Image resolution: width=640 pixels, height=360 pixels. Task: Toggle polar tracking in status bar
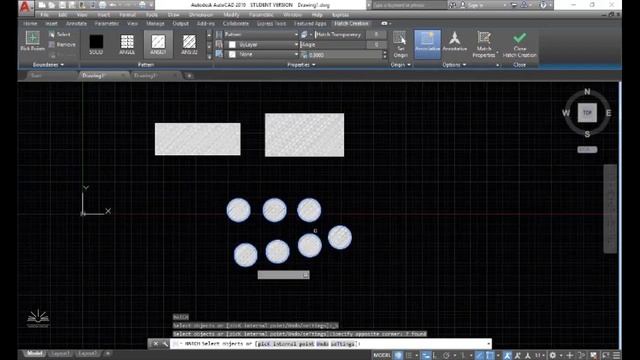tap(447, 355)
